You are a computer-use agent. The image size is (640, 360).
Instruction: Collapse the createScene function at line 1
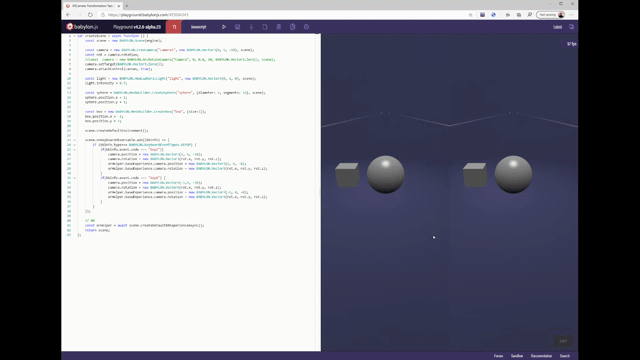[74, 36]
